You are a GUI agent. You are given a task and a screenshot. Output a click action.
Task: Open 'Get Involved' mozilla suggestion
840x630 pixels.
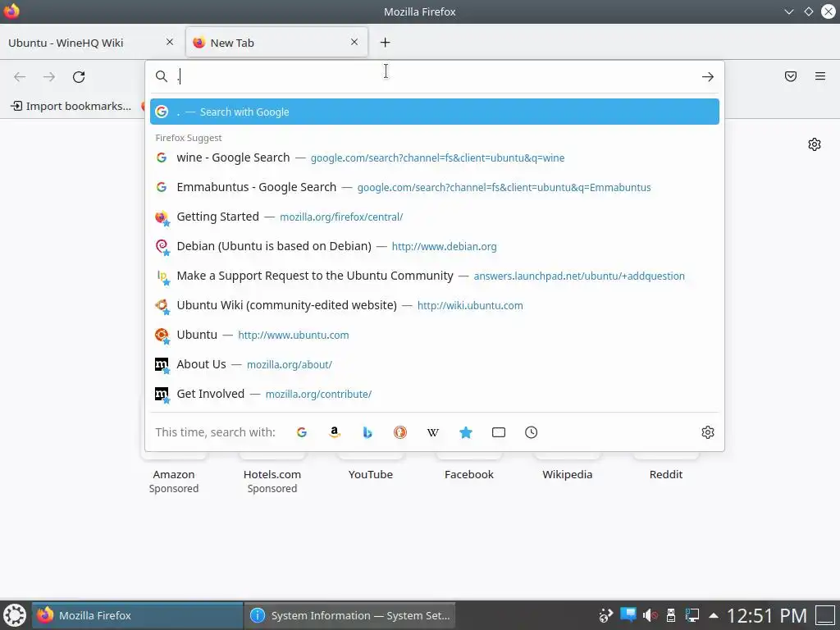[435, 393]
